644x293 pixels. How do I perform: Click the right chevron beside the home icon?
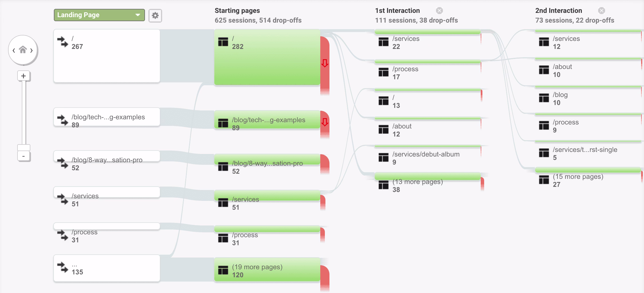tap(32, 50)
